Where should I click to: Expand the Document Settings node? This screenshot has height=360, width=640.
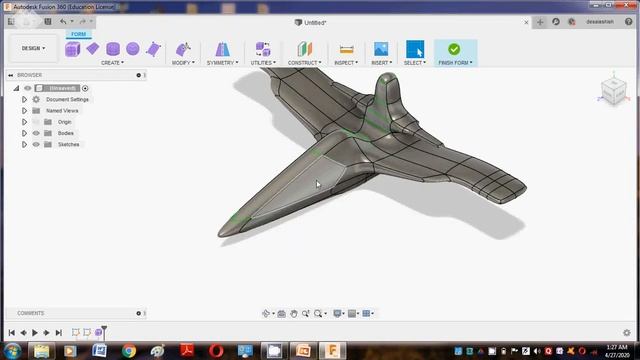click(x=24, y=100)
